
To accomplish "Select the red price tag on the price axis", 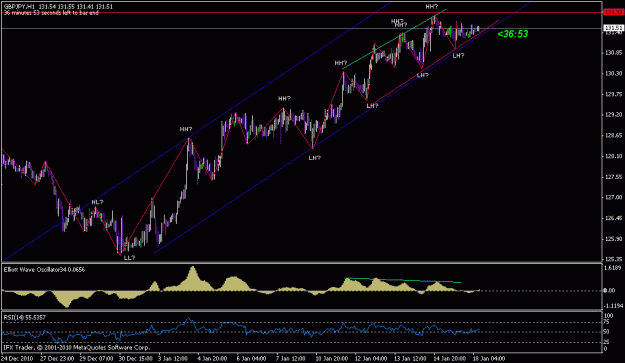I will [613, 12].
